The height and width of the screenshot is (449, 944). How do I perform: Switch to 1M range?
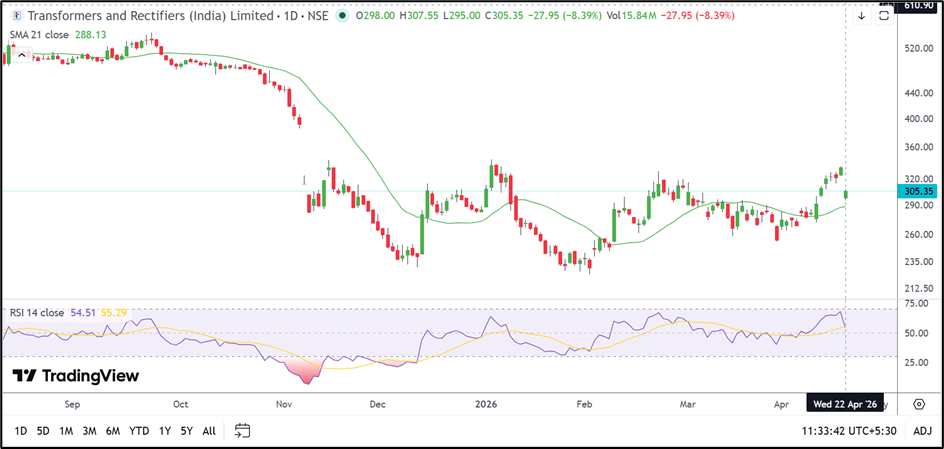(66, 431)
